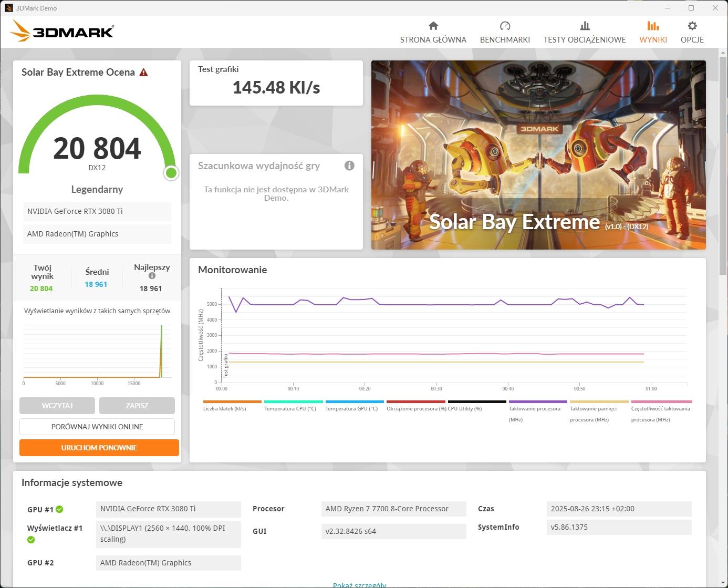
Task: Open the Benchmarki gauge icon
Action: [x=505, y=26]
